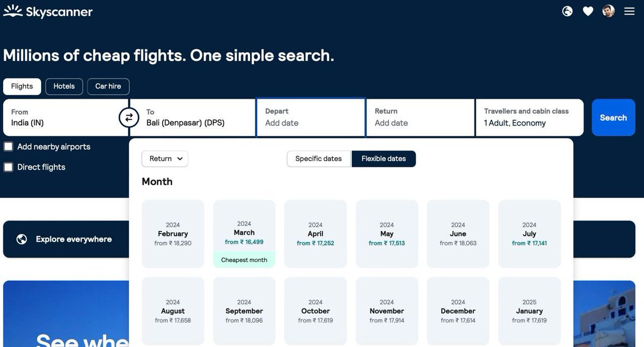Image resolution: width=644 pixels, height=347 pixels.
Task: Open saved items heart icon
Action: pyautogui.click(x=588, y=11)
